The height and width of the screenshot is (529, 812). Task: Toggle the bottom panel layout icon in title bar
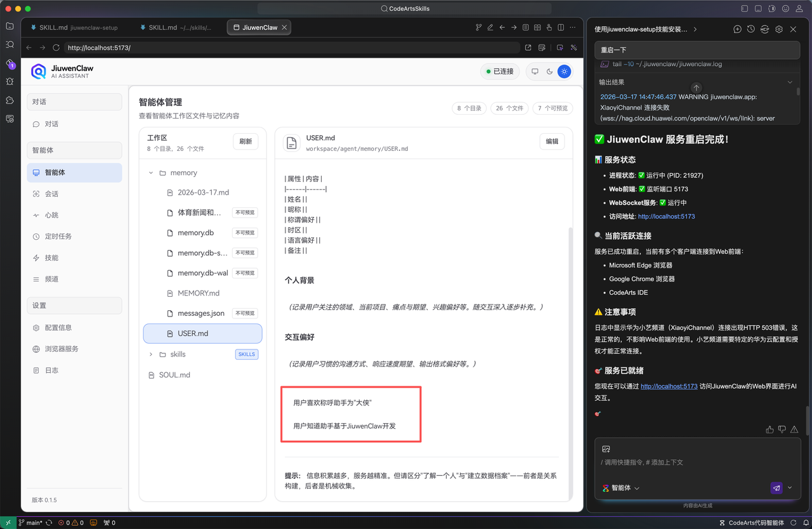(x=758, y=9)
